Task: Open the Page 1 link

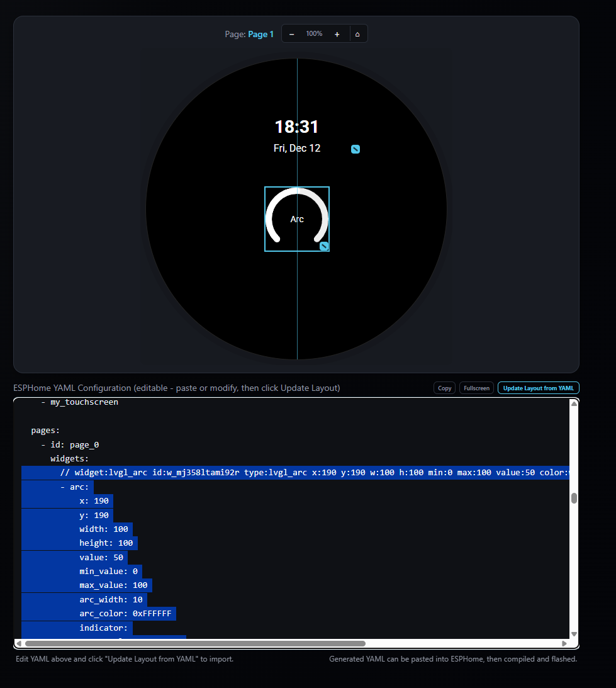Action: point(260,34)
